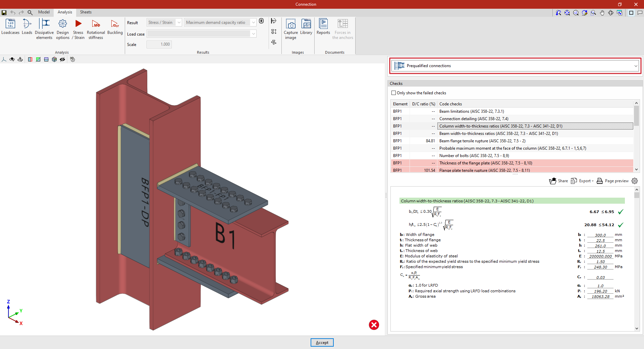Switch to the Model tab
The width and height of the screenshot is (644, 349).
coord(44,12)
